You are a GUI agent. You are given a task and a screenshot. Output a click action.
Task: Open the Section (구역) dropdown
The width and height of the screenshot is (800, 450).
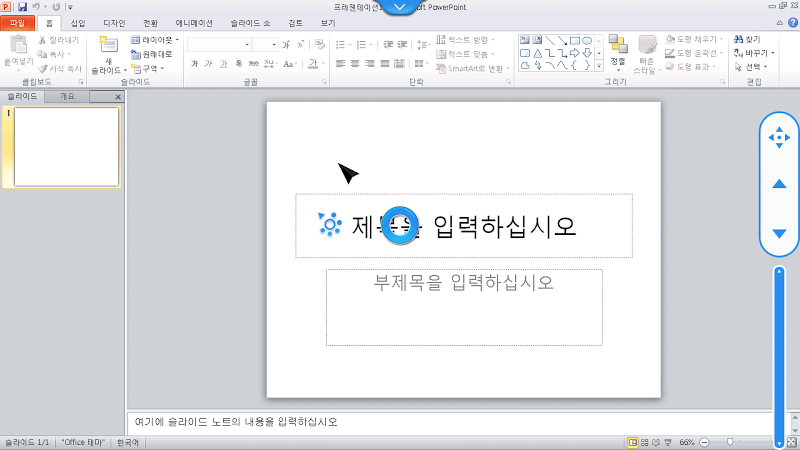coord(150,68)
